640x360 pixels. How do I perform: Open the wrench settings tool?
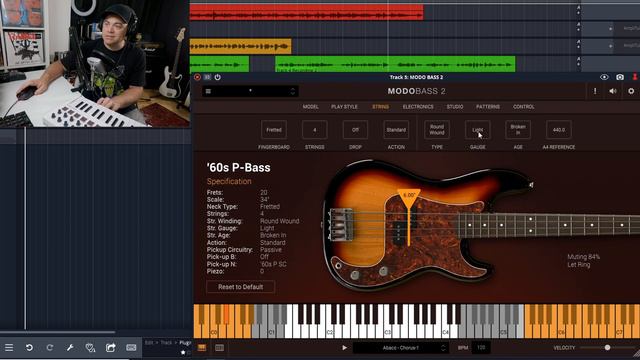pos(70,348)
